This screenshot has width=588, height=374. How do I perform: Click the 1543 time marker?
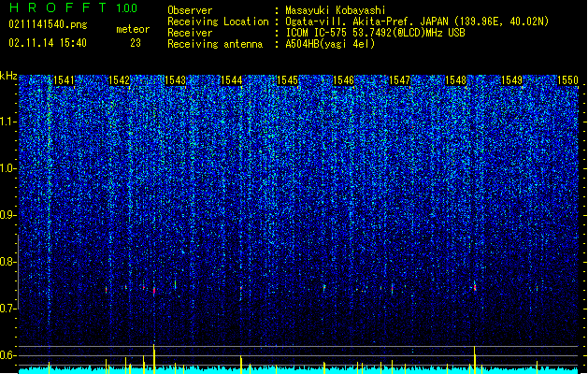pyautogui.click(x=175, y=80)
